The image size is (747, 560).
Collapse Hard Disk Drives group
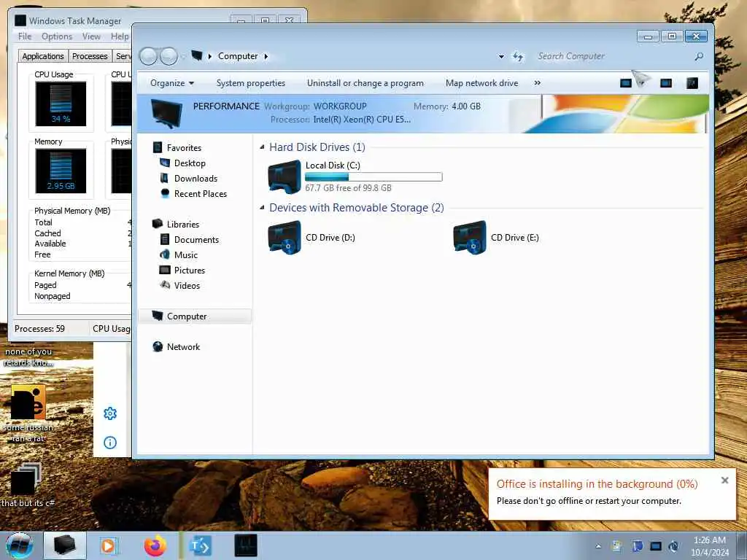tap(262, 147)
